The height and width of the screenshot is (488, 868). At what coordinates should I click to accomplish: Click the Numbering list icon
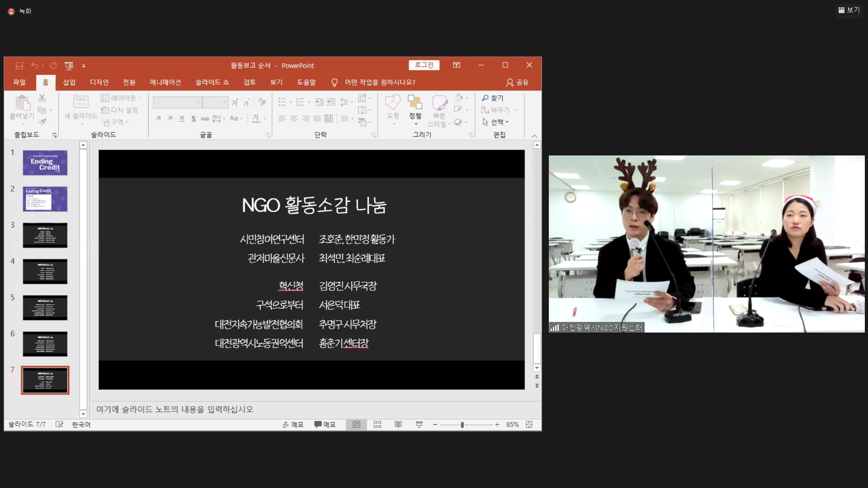[300, 102]
